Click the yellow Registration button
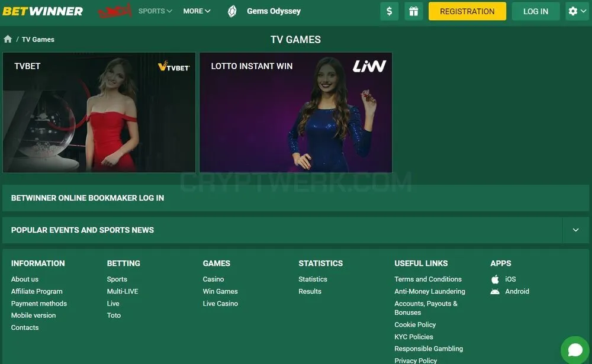 [467, 11]
